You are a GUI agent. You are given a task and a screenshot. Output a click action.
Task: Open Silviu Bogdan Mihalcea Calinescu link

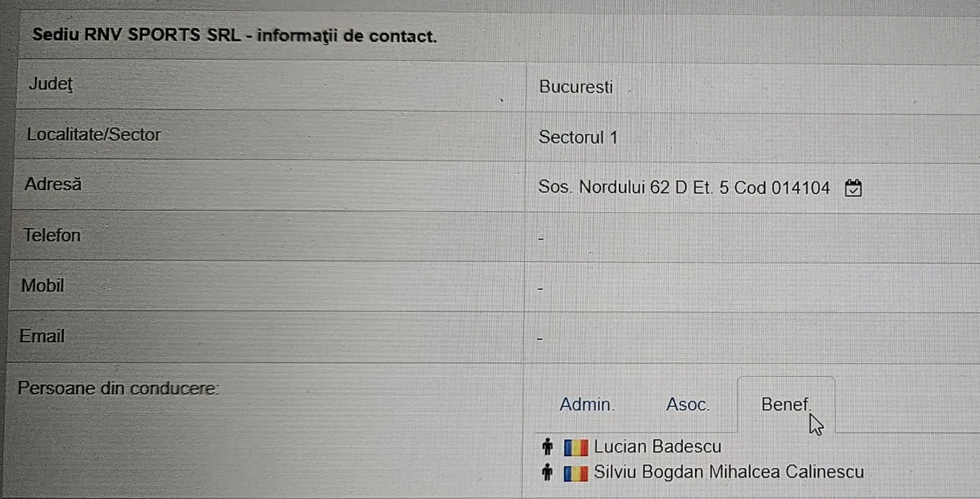(729, 472)
